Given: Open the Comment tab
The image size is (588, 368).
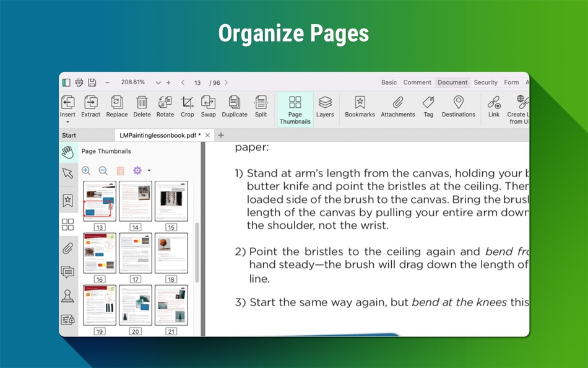Looking at the screenshot, I should (x=417, y=82).
